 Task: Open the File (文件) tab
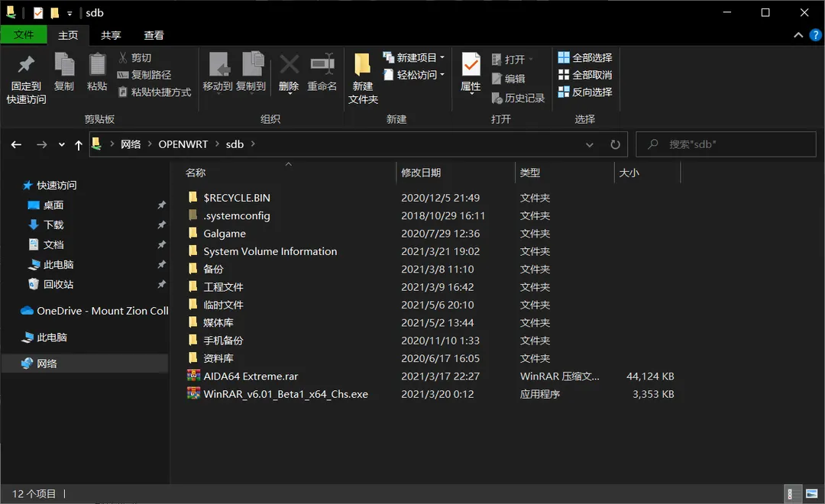24,34
